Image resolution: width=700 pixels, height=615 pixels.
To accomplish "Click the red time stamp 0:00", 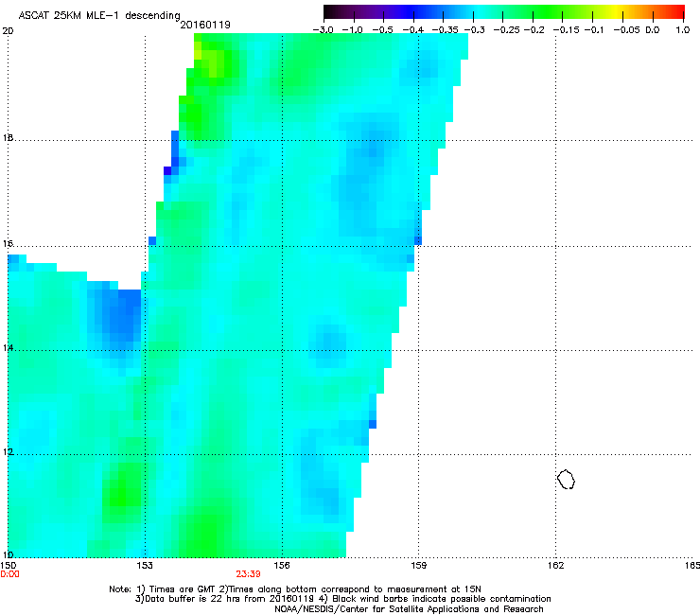I will click(x=9, y=574).
